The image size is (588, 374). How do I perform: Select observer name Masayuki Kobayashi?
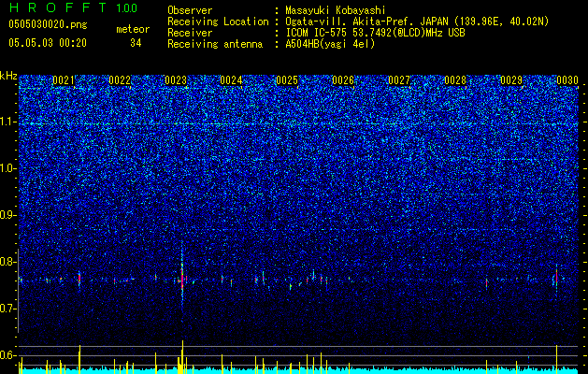pos(336,10)
